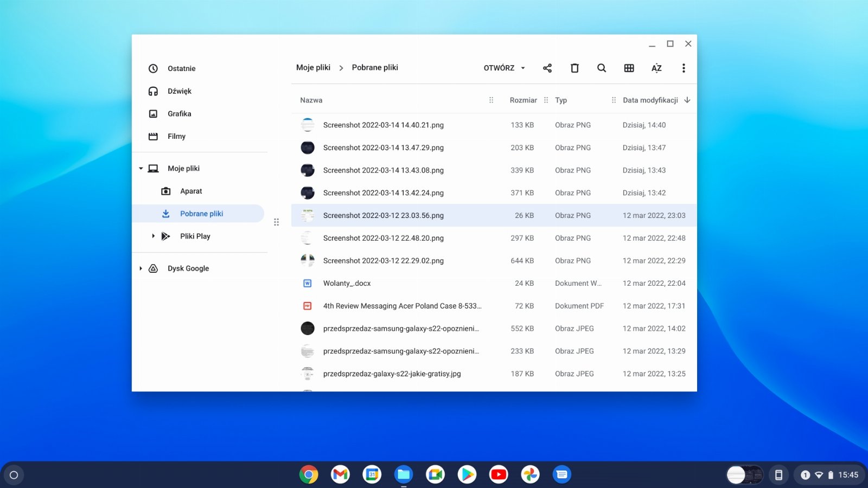
Task: Open the launcher circle button on shelf
Action: tap(14, 475)
